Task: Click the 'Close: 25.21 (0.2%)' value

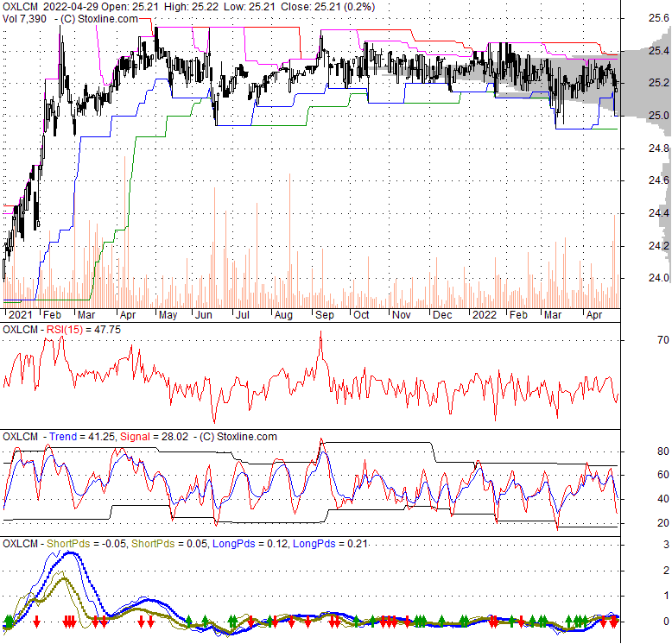Action: point(328,7)
